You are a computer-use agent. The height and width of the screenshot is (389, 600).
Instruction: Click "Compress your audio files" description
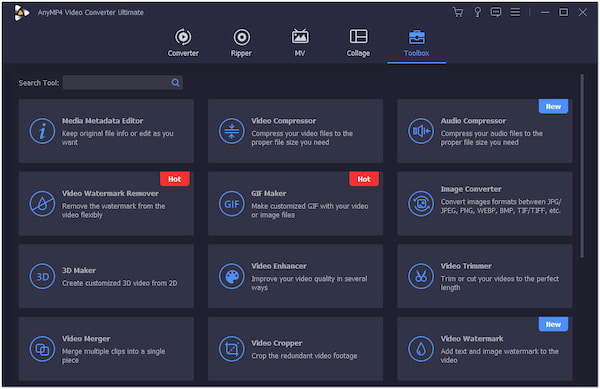click(x=491, y=138)
